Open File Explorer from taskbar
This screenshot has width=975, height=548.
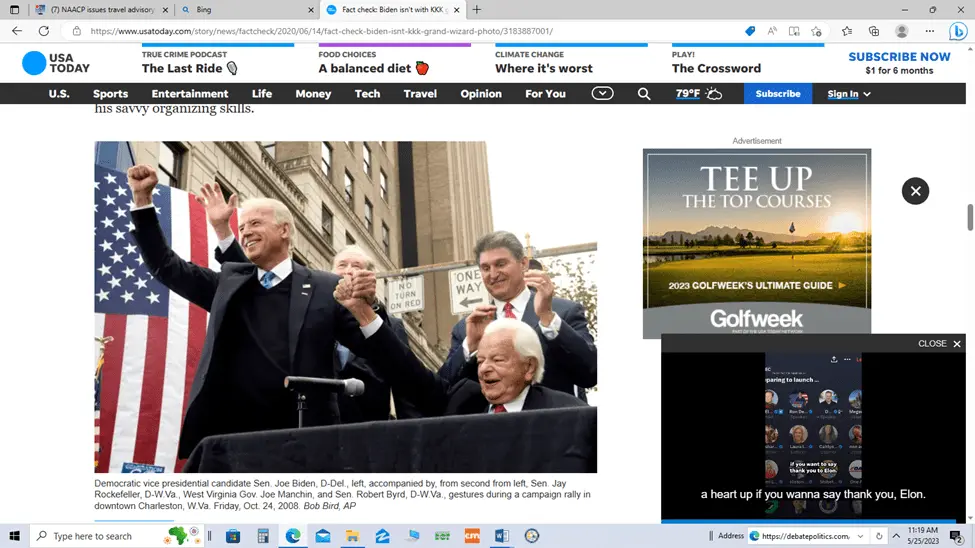pos(353,536)
